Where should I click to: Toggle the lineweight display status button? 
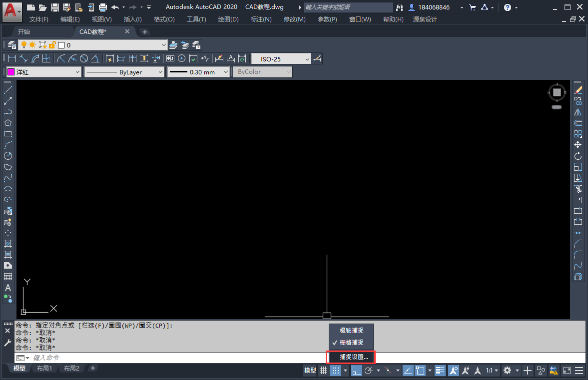[440, 371]
